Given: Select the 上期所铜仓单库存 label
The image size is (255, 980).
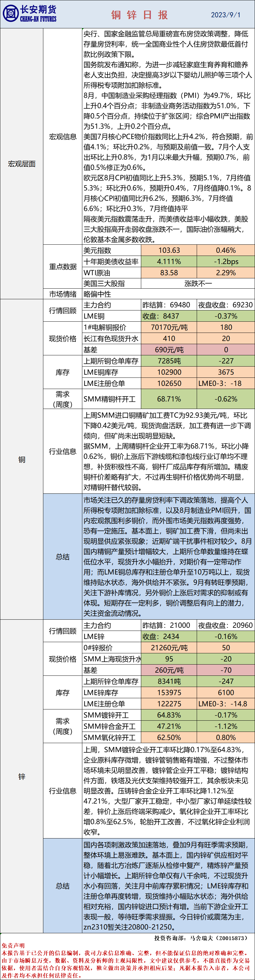Looking at the screenshot, I should pos(111,361).
